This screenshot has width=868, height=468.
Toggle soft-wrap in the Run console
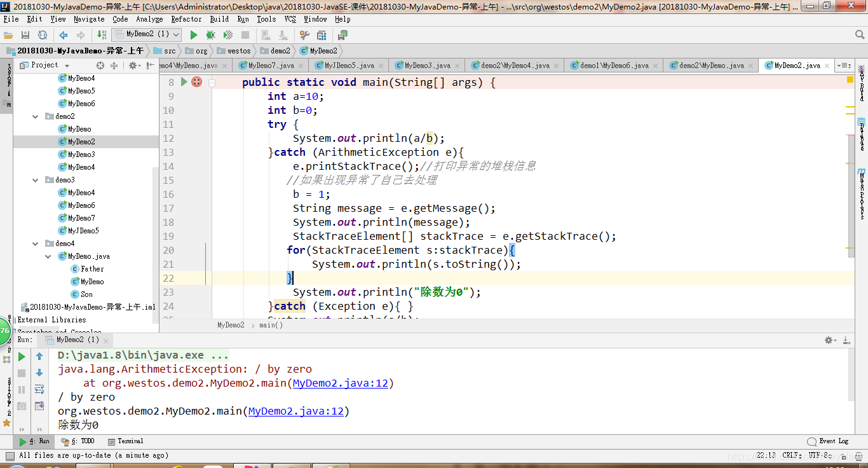(39, 389)
